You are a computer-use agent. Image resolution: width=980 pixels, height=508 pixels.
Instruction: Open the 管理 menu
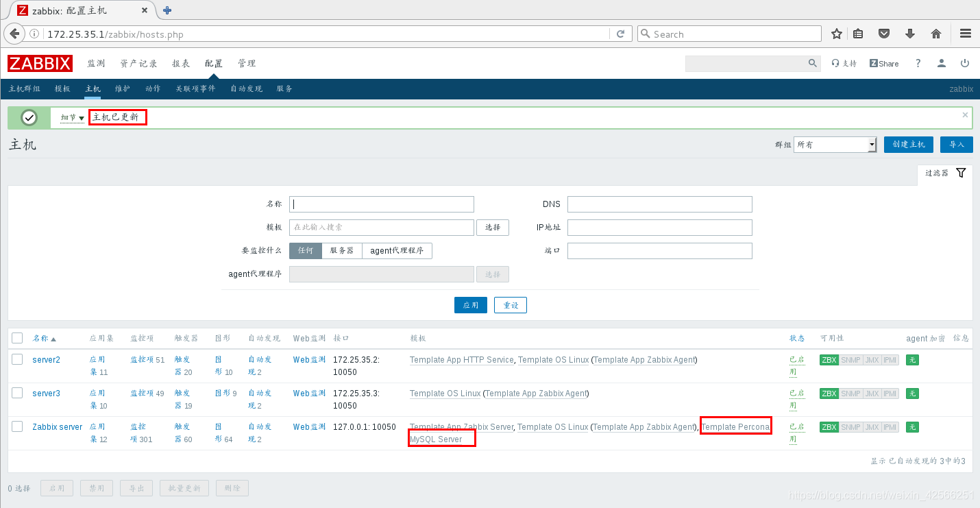coord(247,63)
